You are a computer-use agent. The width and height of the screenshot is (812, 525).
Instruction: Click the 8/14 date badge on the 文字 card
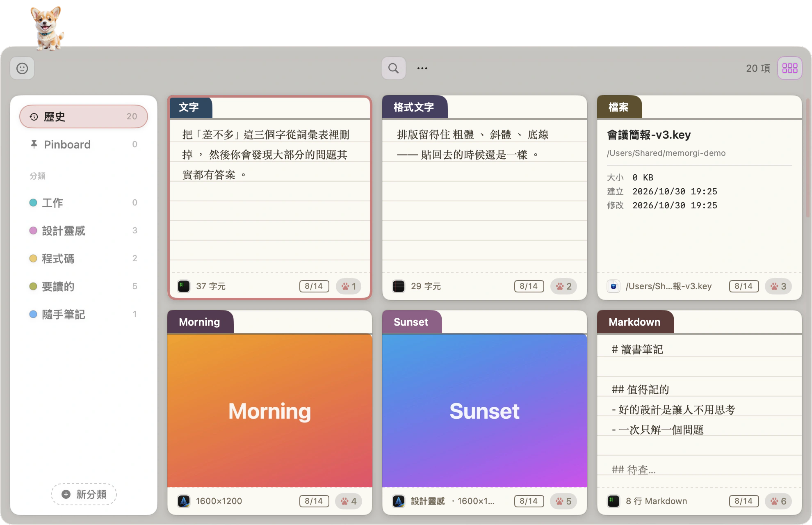[x=314, y=286]
